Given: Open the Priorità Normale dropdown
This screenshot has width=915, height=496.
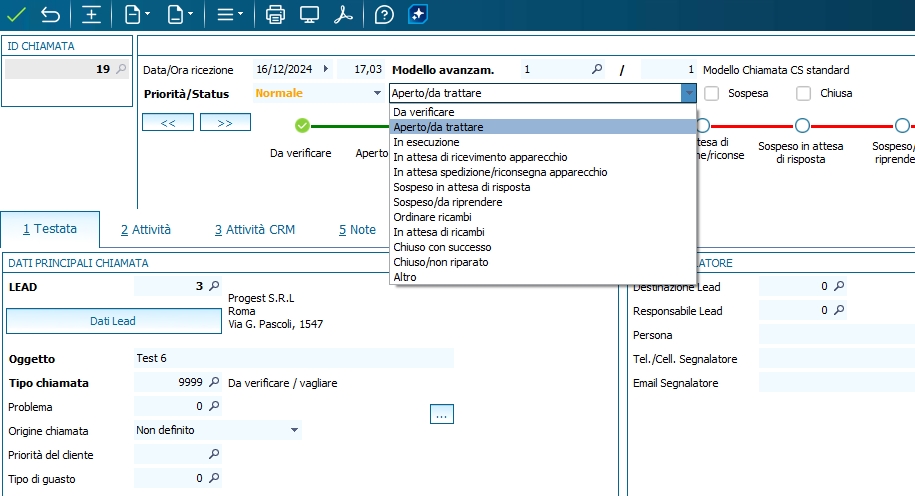Looking at the screenshot, I should pos(377,93).
